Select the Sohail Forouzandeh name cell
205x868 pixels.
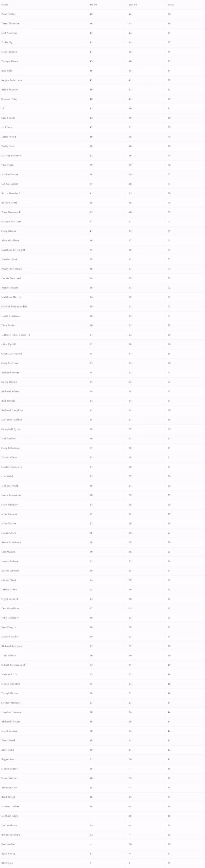(13, 665)
